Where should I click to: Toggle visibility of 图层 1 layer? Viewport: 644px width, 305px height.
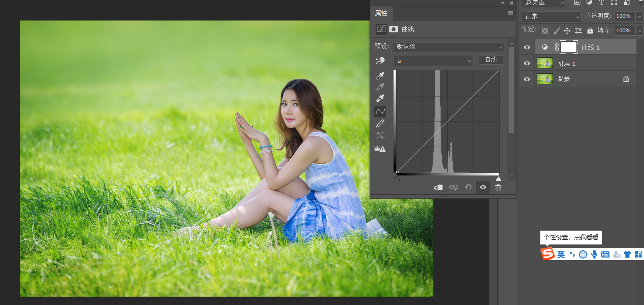pyautogui.click(x=527, y=63)
